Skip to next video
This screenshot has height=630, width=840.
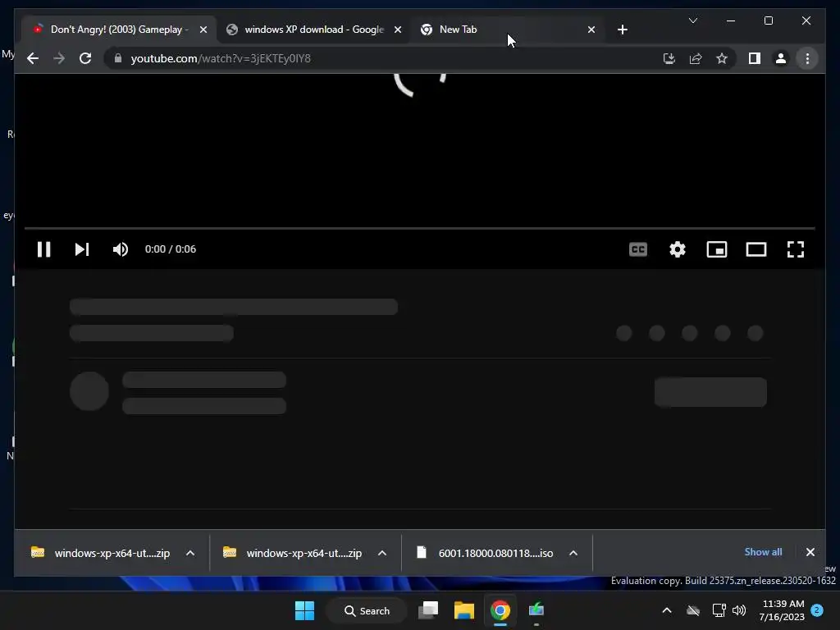pos(82,249)
